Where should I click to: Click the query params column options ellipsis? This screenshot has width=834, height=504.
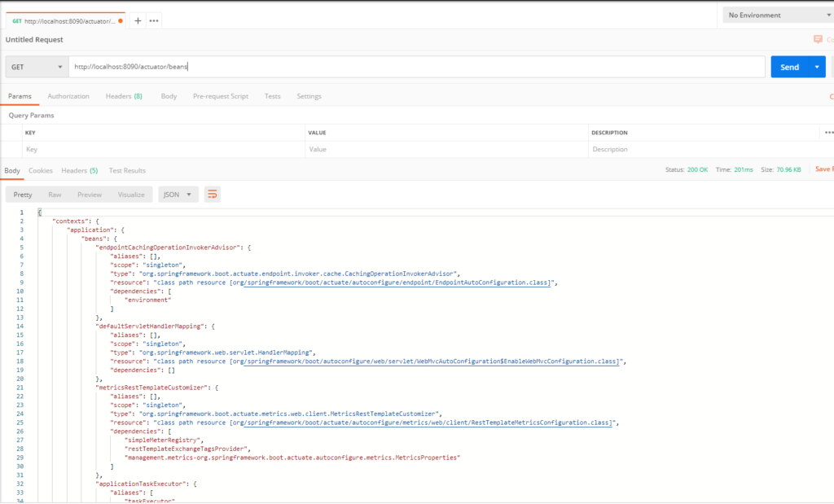[x=828, y=132]
